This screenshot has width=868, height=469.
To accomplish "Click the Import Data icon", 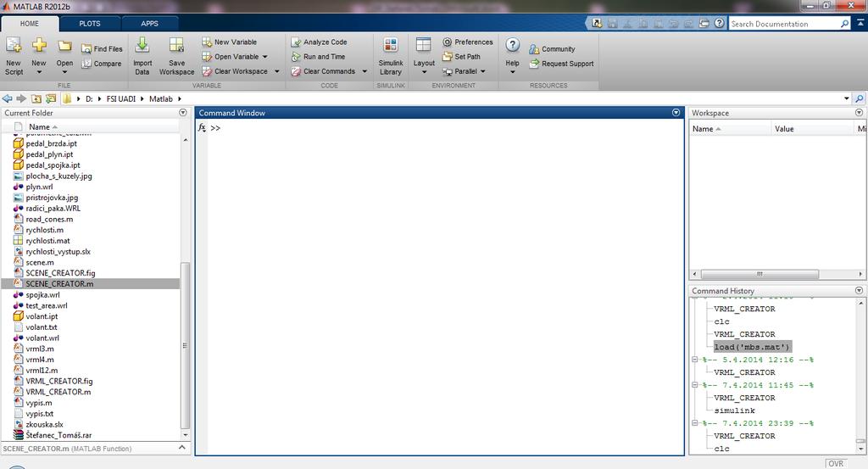I will click(142, 46).
